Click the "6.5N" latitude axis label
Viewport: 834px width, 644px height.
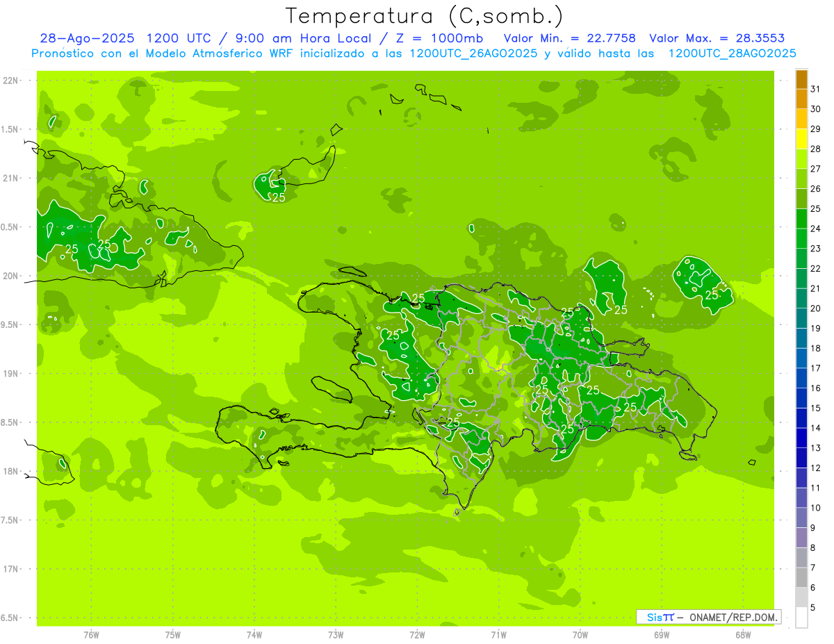tap(10, 618)
